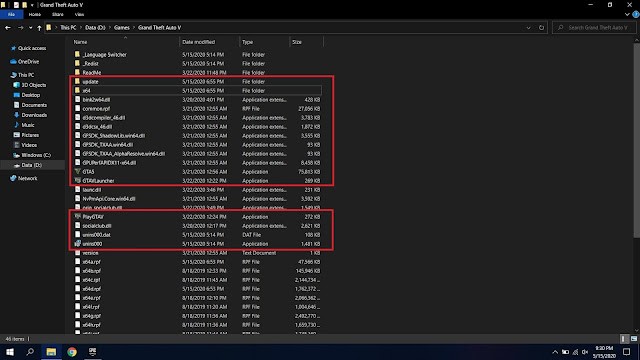
Task: Open Desktop in navigation pane
Action: tap(31, 95)
